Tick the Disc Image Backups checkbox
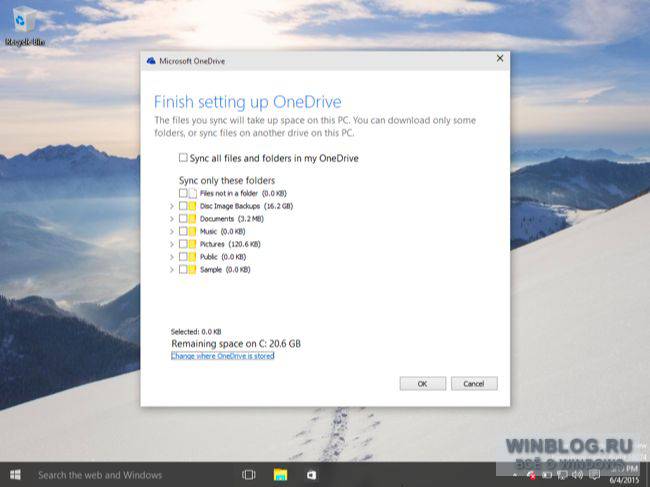 tap(183, 206)
